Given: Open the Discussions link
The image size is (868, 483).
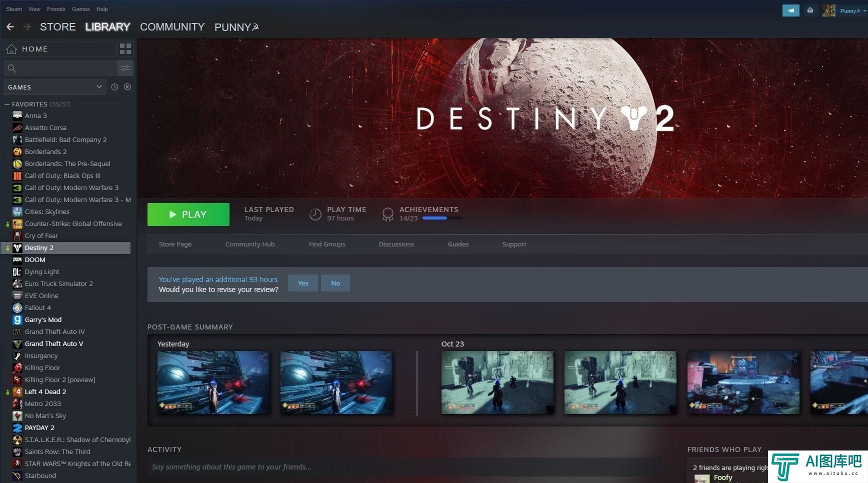Looking at the screenshot, I should 396,244.
